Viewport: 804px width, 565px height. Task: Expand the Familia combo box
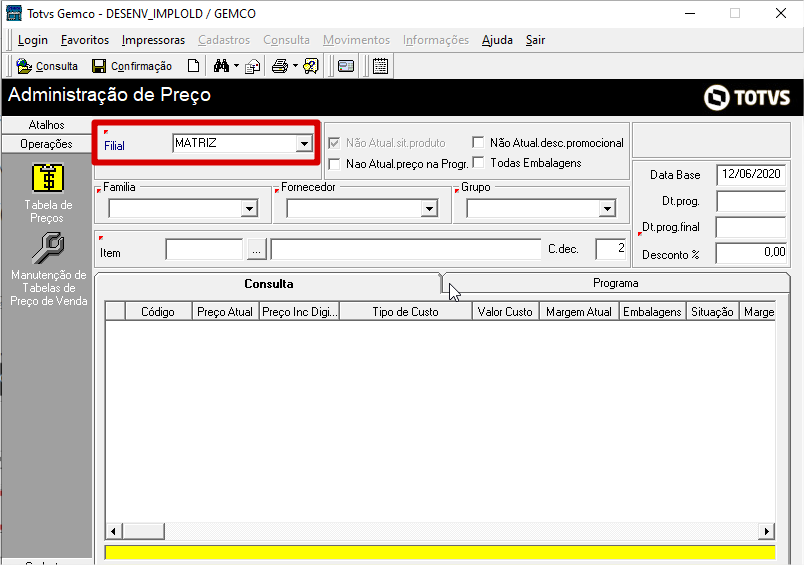249,209
